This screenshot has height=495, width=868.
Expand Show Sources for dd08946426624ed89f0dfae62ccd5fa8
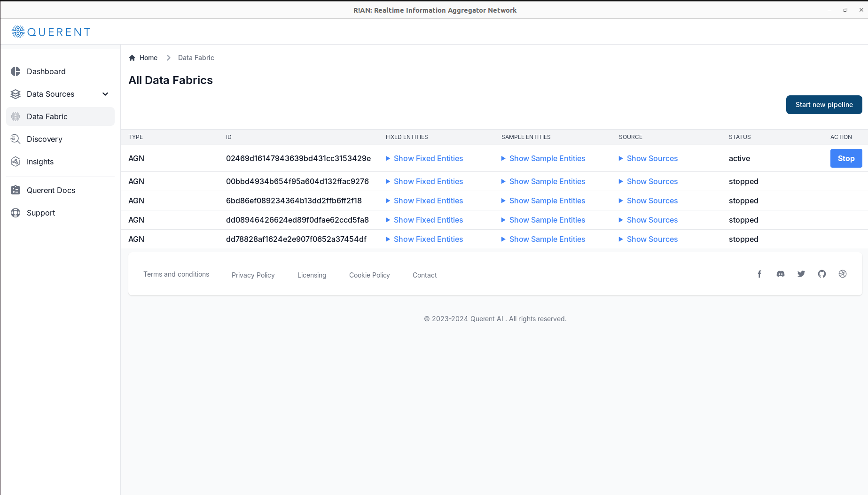pos(649,220)
